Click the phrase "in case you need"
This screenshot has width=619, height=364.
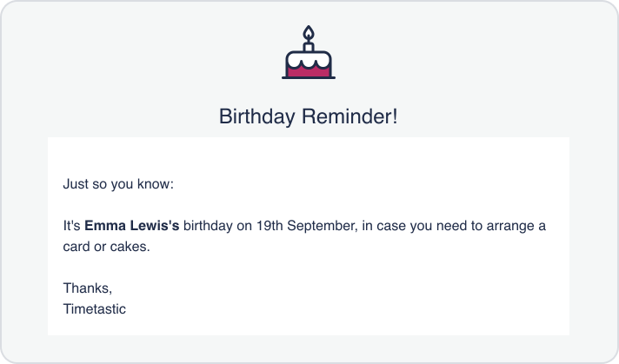(414, 226)
